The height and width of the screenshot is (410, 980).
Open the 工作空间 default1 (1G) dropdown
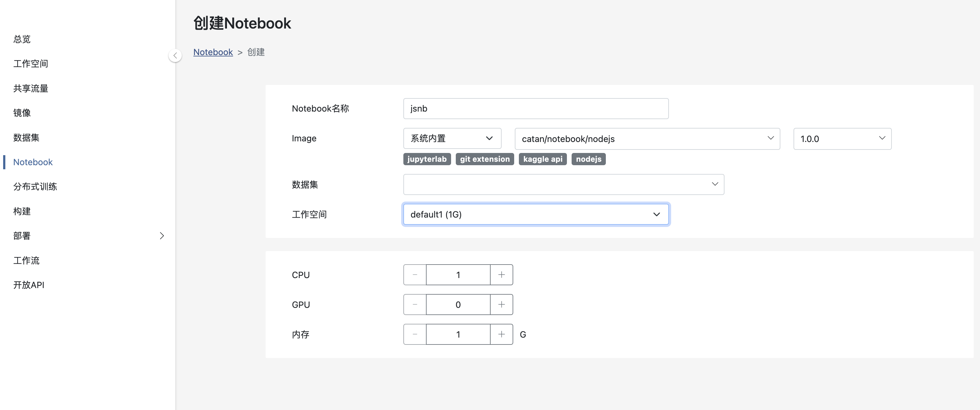[535, 214]
